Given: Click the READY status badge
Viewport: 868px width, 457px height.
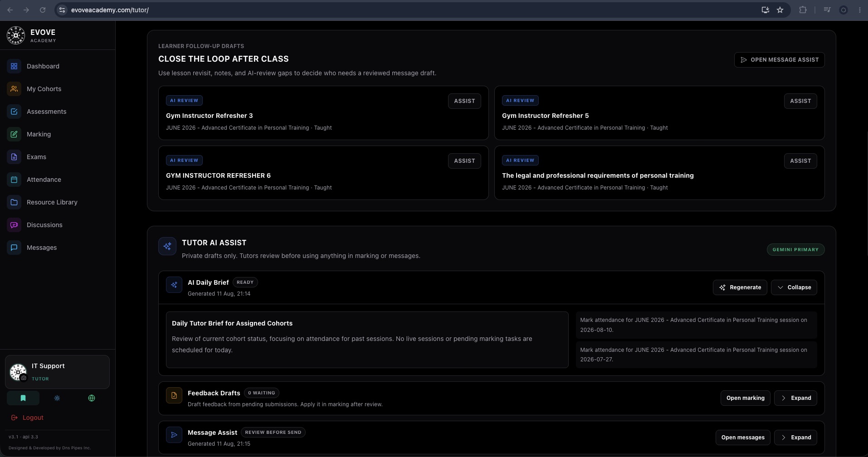Looking at the screenshot, I should tap(245, 282).
